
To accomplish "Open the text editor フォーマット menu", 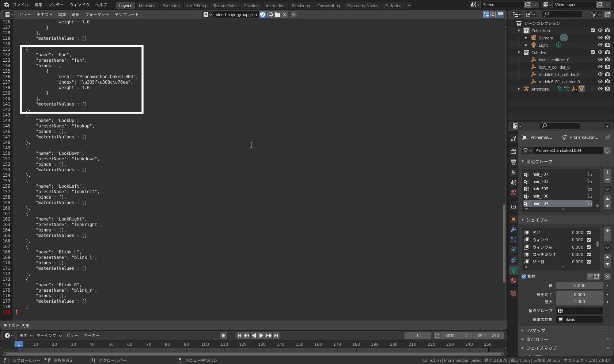I will [97, 15].
